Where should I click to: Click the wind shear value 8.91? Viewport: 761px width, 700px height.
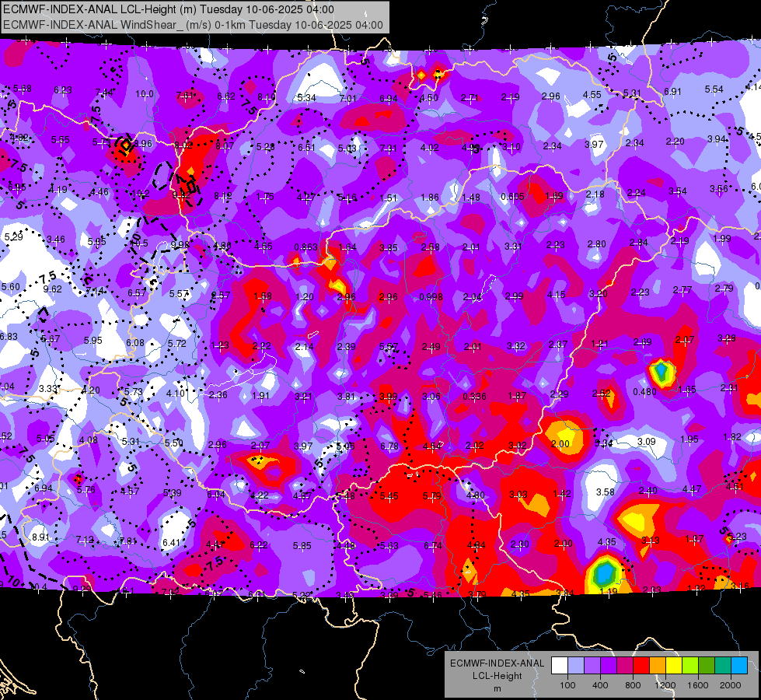(x=40, y=537)
